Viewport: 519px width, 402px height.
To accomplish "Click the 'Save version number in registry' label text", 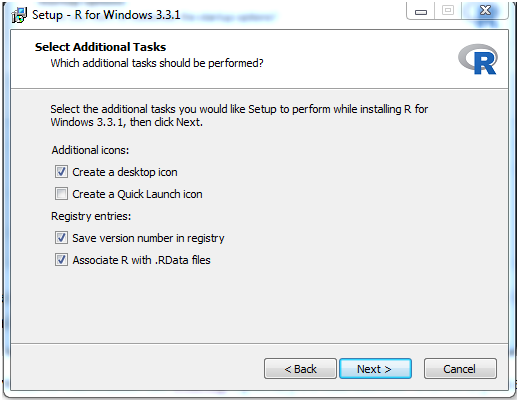I will (x=148, y=238).
